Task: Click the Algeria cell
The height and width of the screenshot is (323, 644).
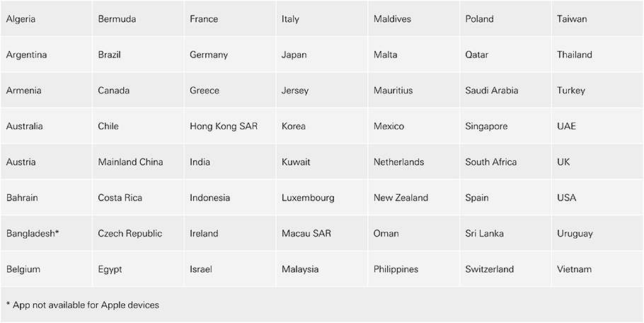Action: 21,19
